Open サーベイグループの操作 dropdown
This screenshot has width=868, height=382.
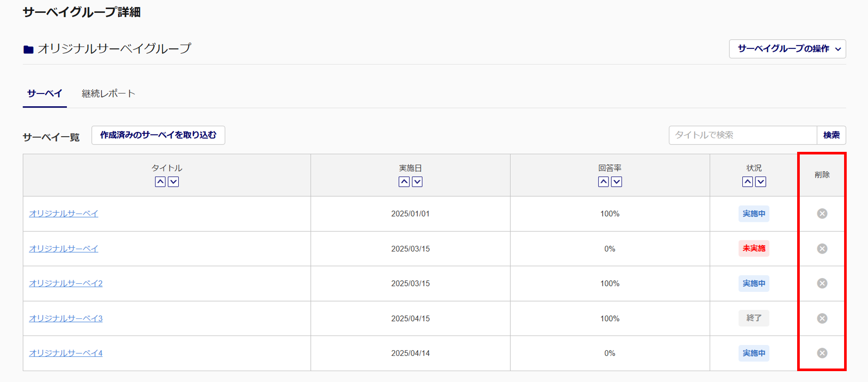click(x=787, y=49)
